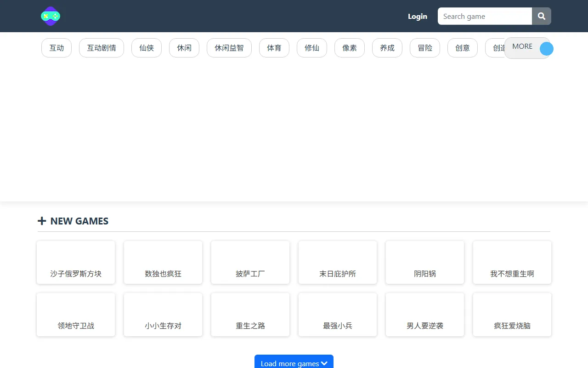The width and height of the screenshot is (588, 368).
Task: Open the 披萨工厂 game card
Action: pyautogui.click(x=250, y=263)
